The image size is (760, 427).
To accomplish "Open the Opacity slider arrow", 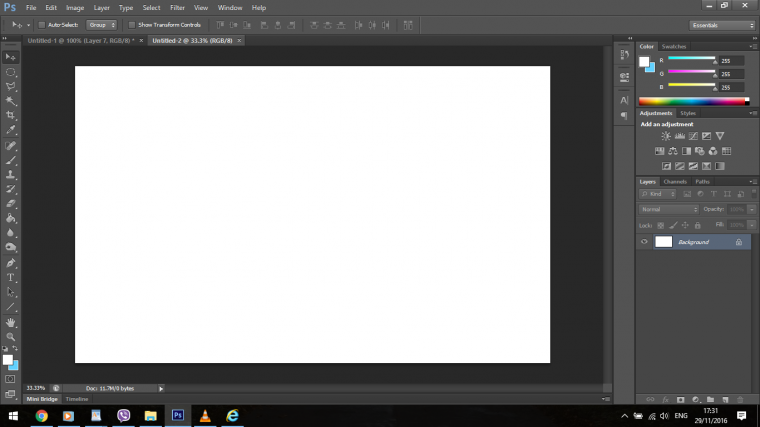I will coord(752,209).
